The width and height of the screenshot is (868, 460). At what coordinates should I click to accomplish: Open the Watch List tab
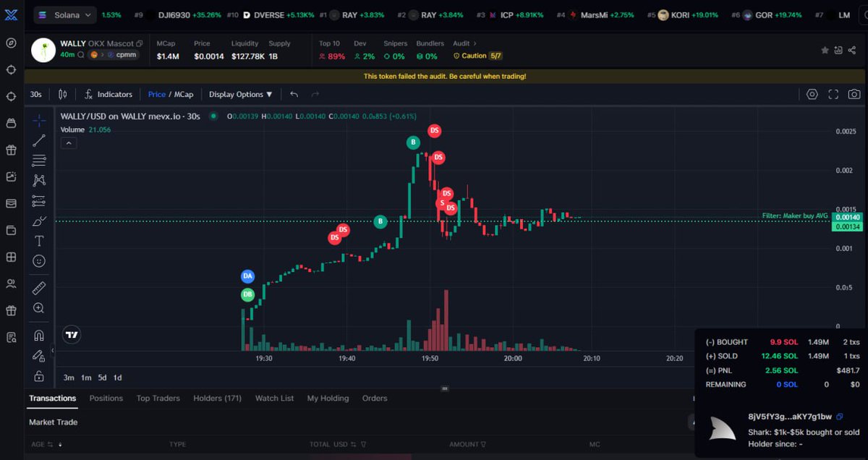274,398
